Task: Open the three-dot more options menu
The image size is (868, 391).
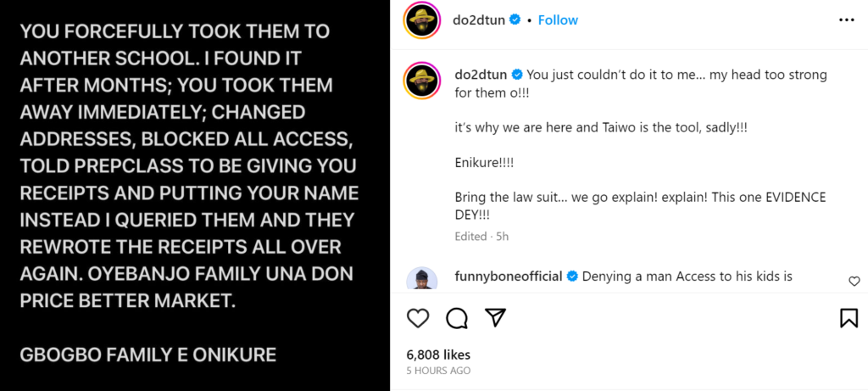Action: click(847, 20)
